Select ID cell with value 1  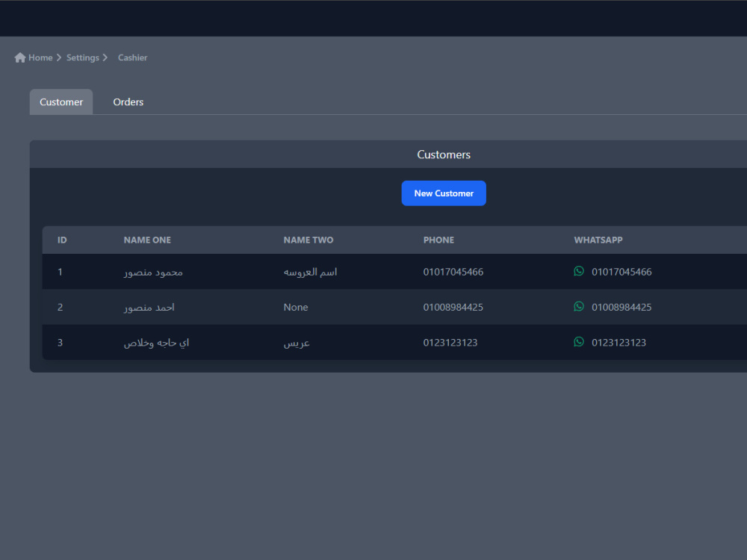click(x=60, y=272)
